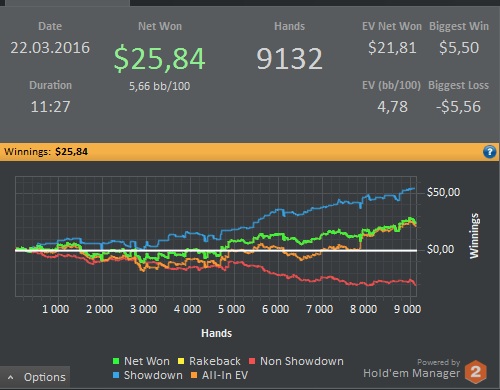Screen dimensions: 500x390
Task: Click the Non Showdown legend label
Action: click(302, 361)
